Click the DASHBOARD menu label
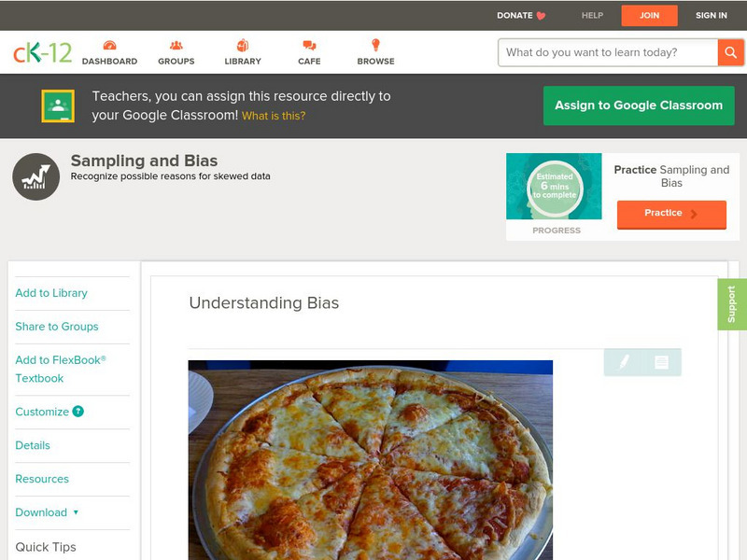747x560 pixels. click(x=109, y=62)
